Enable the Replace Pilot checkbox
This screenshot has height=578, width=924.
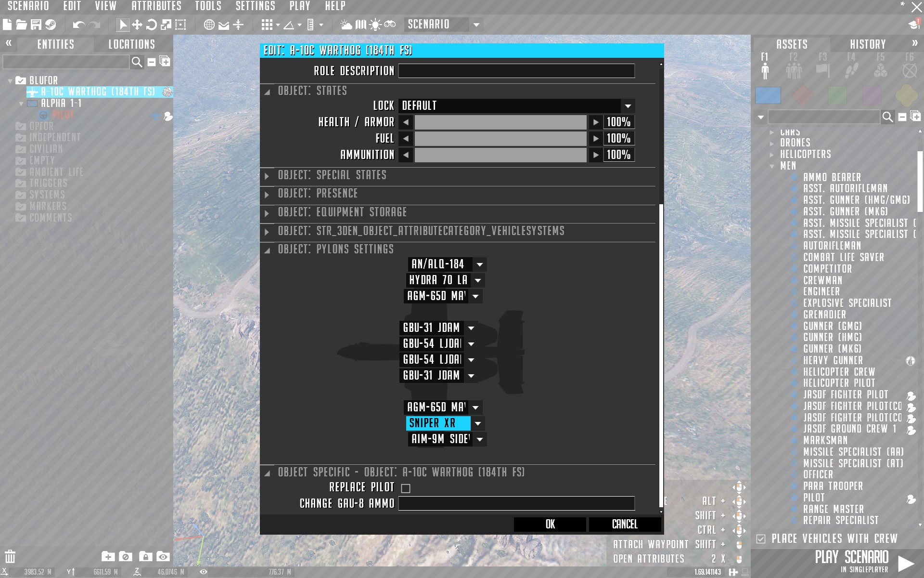tap(406, 488)
